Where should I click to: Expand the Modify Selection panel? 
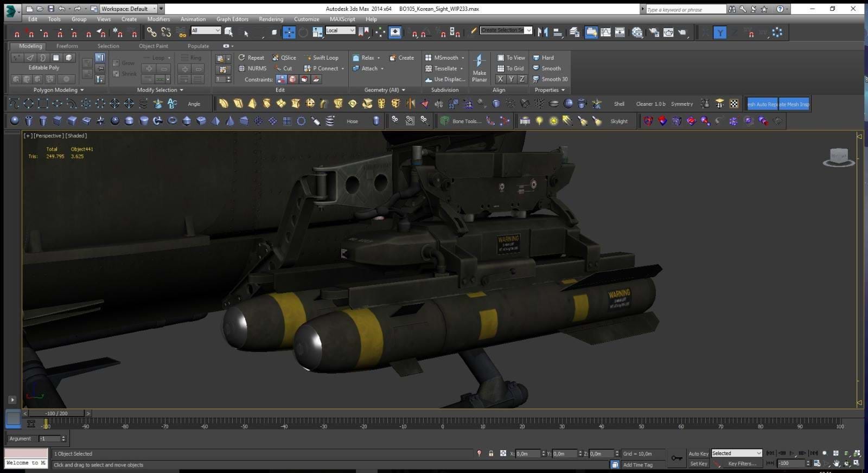point(160,90)
